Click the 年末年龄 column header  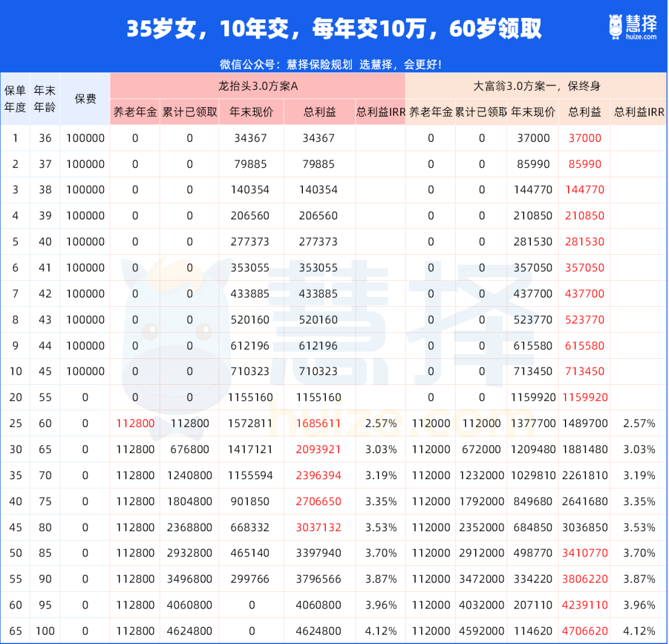tap(45, 99)
